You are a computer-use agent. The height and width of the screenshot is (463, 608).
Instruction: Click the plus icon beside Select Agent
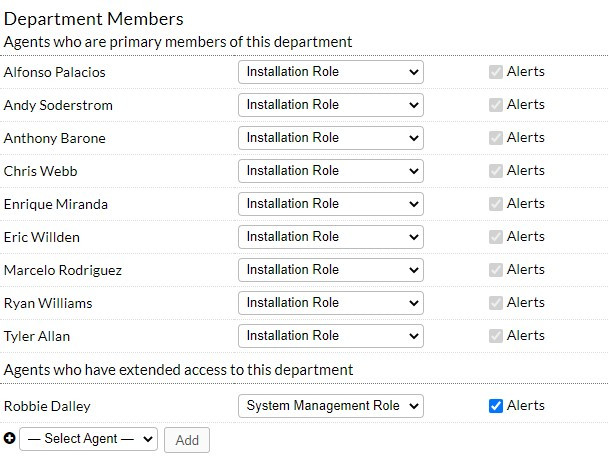10,439
